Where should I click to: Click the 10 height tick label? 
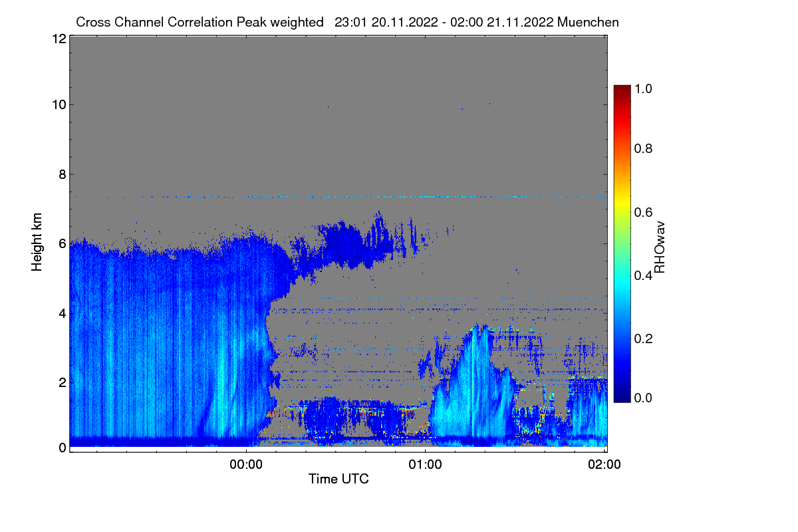click(x=59, y=104)
